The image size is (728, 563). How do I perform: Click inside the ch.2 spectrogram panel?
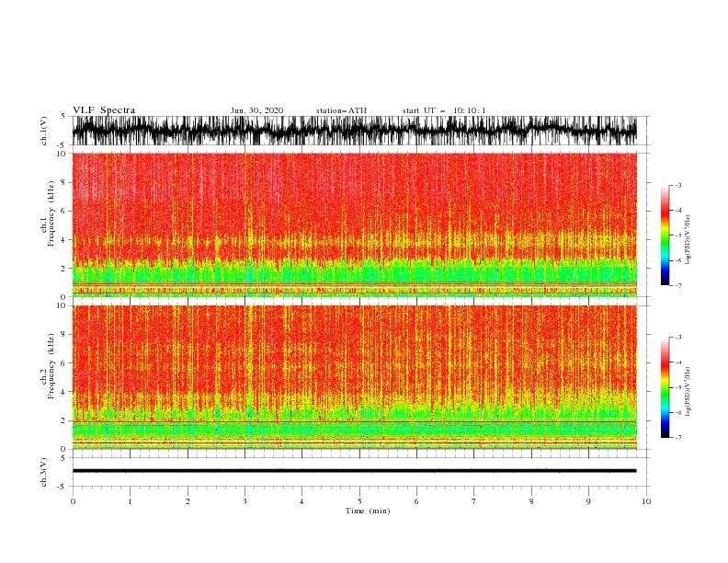(354, 377)
